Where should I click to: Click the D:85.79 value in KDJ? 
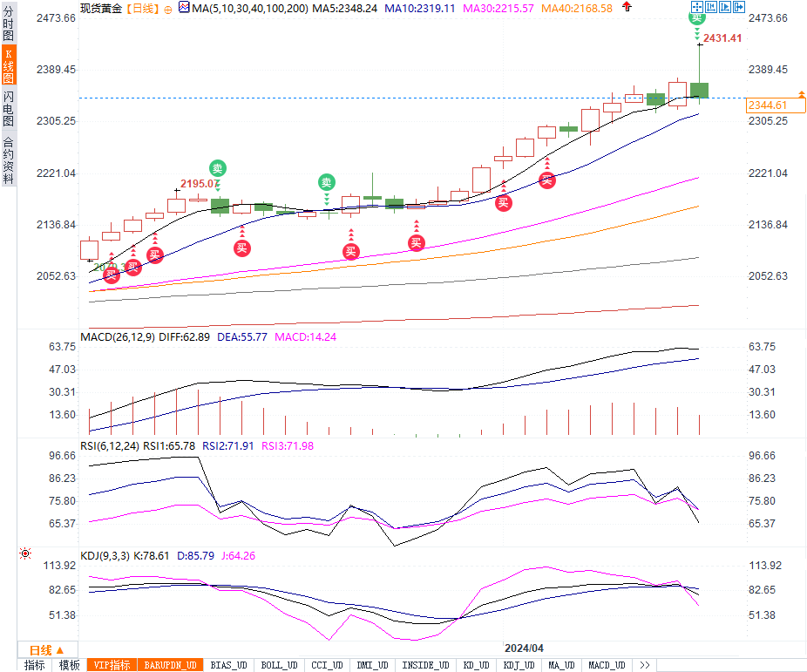[x=195, y=556]
